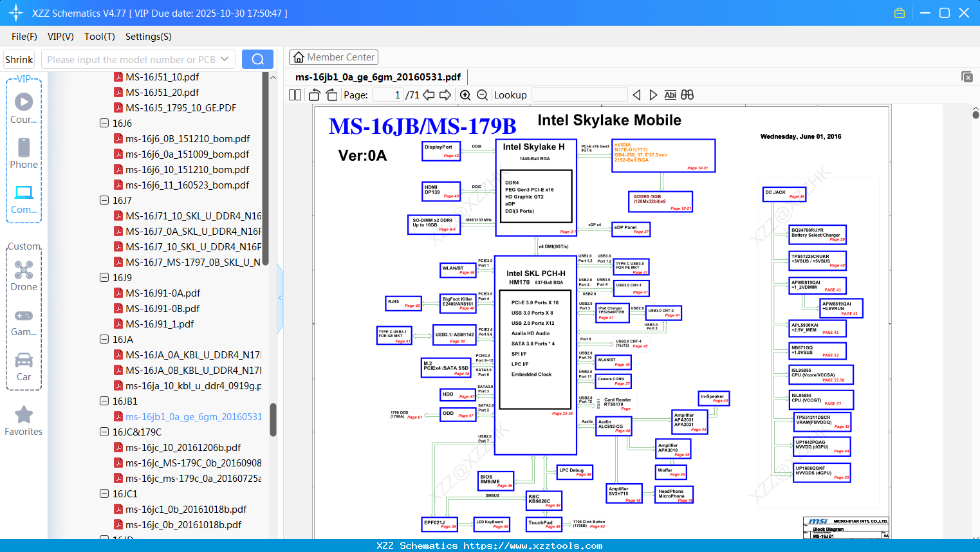Click the blue search button
The height and width of the screenshot is (552, 980).
coord(257,59)
